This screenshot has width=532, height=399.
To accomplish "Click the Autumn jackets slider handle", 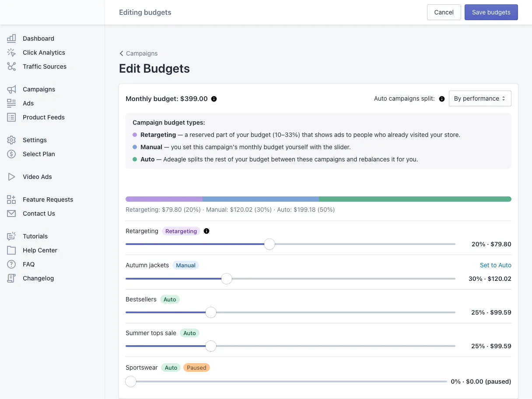I will (x=226, y=279).
